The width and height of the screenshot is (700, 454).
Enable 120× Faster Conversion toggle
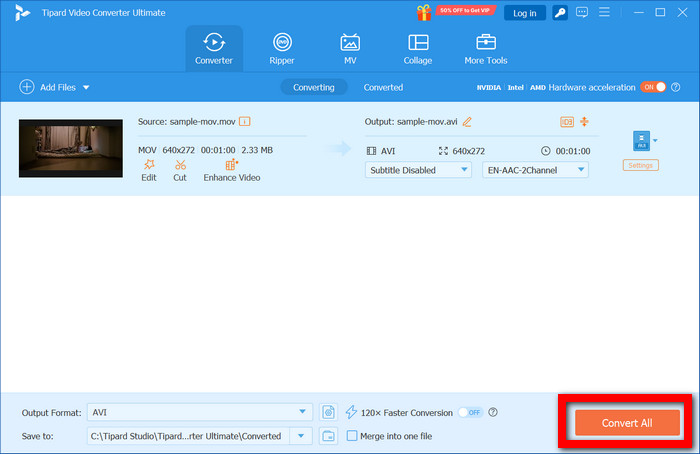471,412
